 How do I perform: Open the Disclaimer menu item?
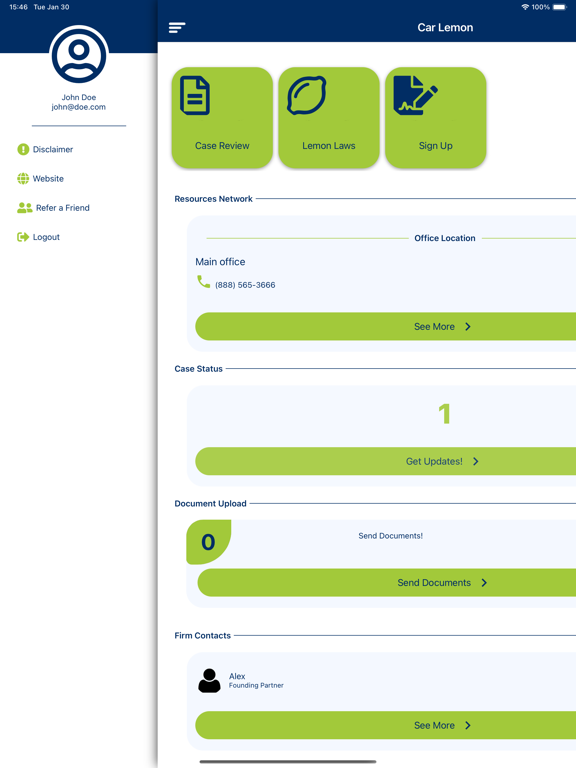pyautogui.click(x=45, y=149)
